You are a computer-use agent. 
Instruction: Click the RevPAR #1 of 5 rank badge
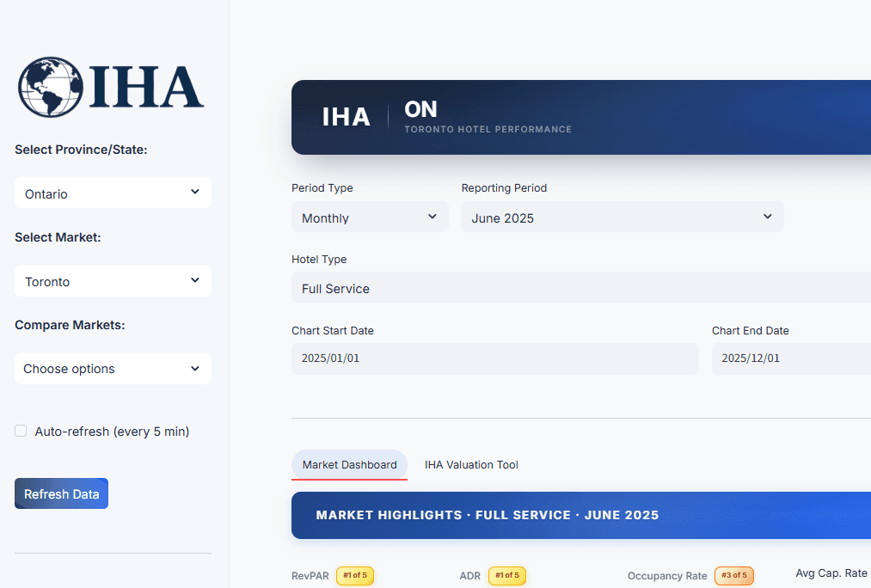click(354, 575)
